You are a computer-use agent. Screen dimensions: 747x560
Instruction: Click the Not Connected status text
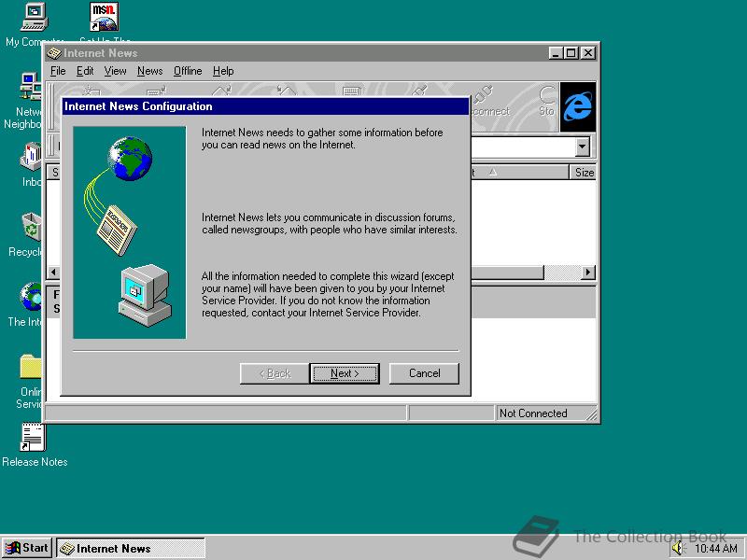click(x=533, y=413)
